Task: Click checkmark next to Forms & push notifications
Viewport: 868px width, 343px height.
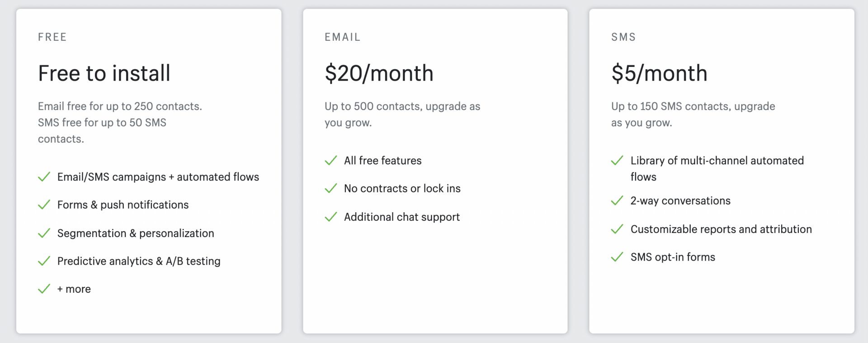Action: [44, 205]
